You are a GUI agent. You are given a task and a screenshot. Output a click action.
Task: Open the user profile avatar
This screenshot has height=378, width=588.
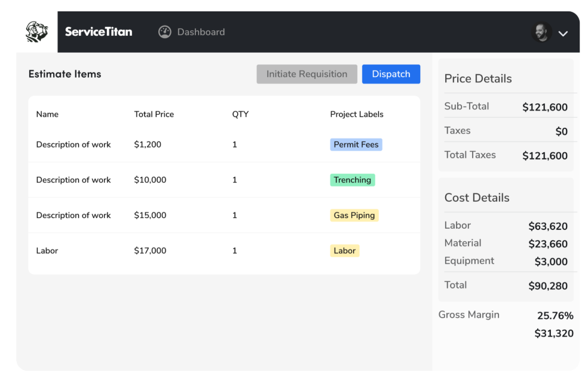(541, 32)
